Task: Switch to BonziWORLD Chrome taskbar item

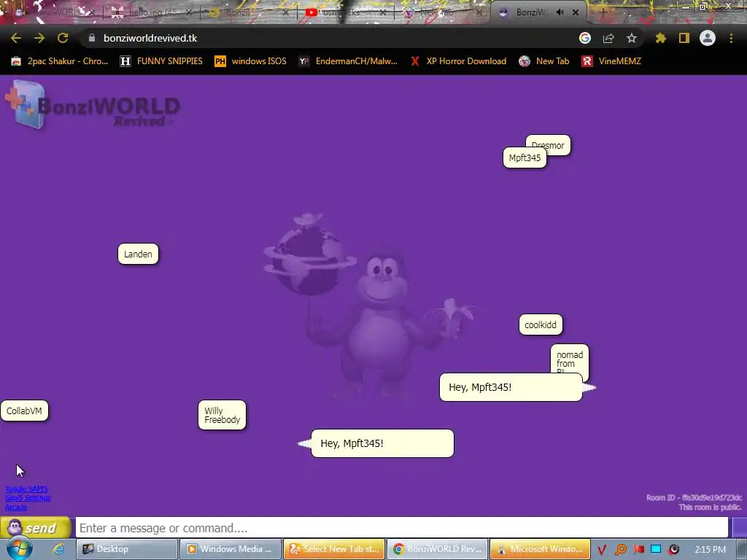Action: (438, 549)
